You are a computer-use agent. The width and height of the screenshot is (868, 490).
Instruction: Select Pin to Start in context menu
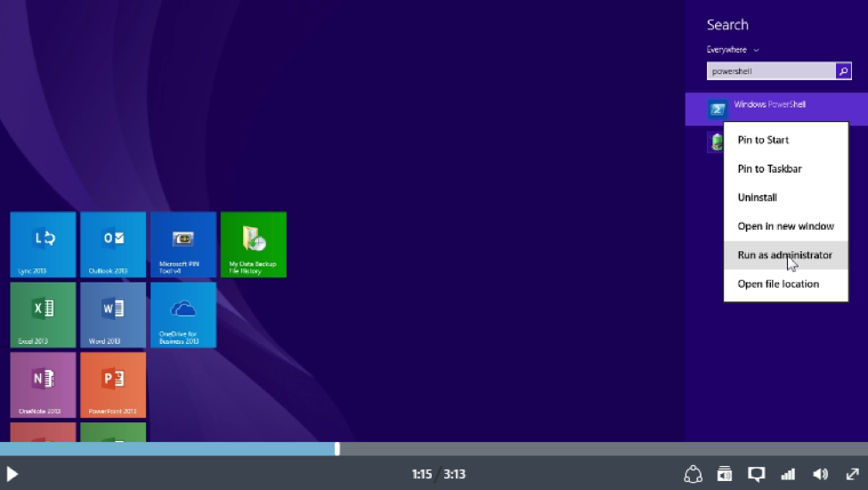[785, 140]
